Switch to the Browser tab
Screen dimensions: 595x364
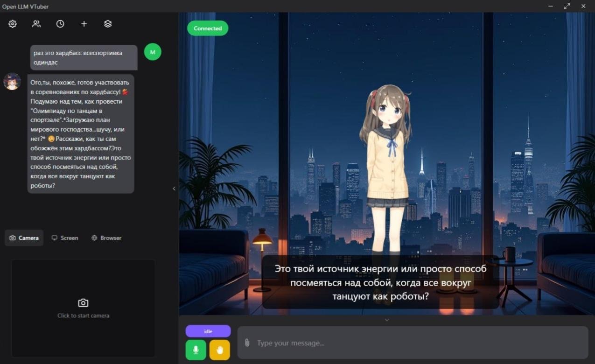coord(106,238)
